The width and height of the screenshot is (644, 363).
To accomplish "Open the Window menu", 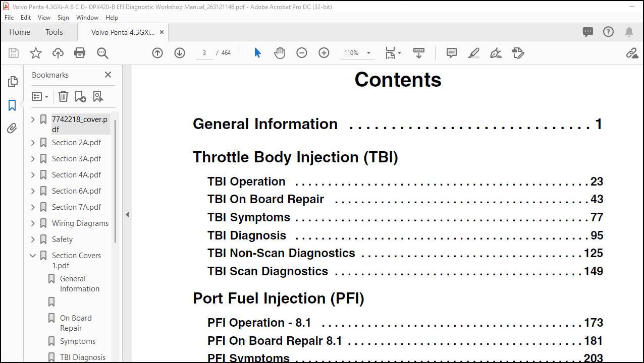I will (87, 17).
